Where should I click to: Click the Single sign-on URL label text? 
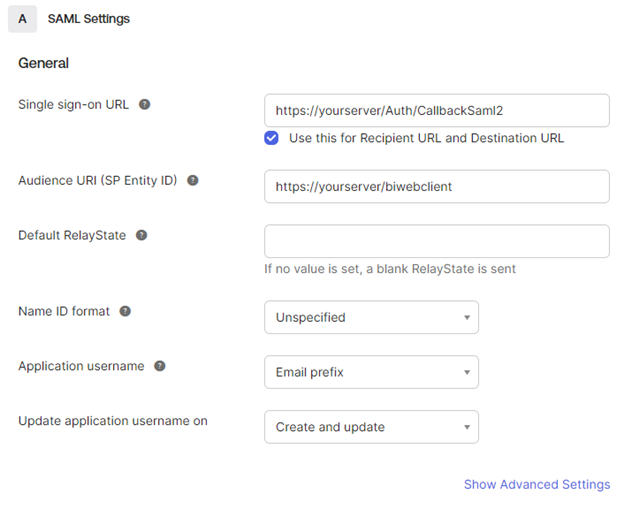point(73,104)
